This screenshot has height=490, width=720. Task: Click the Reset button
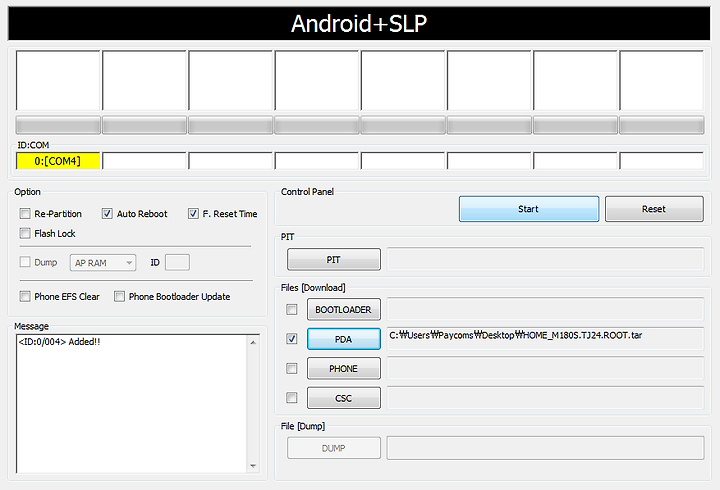(654, 209)
